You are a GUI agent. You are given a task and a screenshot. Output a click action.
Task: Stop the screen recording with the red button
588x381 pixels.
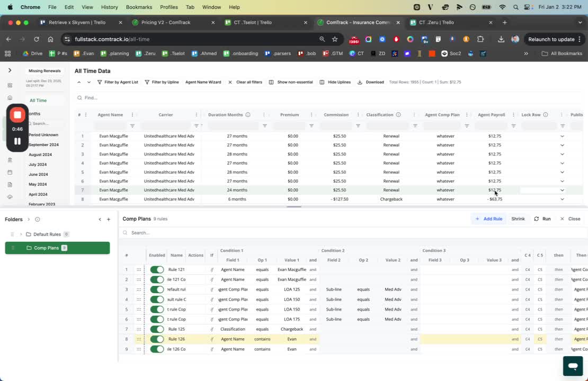tap(17, 115)
